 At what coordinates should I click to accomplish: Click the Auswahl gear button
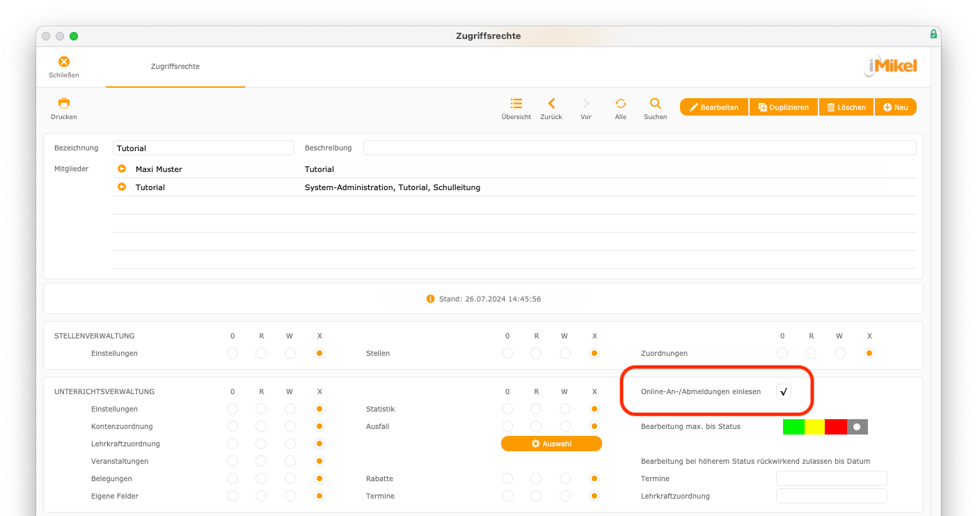tap(551, 444)
